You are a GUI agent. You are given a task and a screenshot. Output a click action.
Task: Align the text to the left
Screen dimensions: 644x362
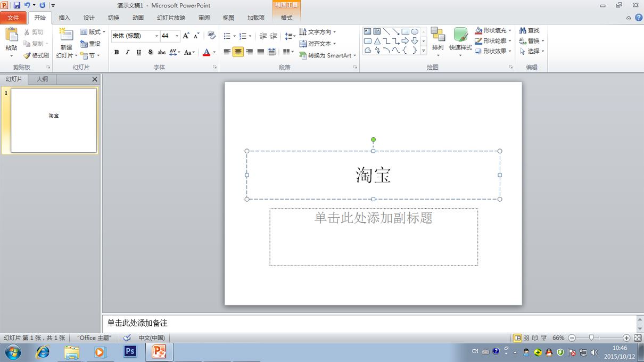[227, 52]
